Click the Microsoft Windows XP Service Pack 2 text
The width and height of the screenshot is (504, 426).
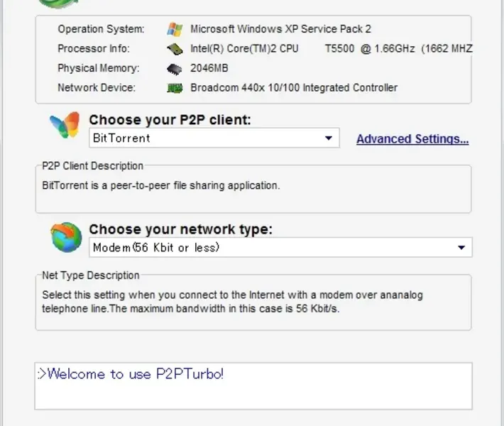pos(280,29)
